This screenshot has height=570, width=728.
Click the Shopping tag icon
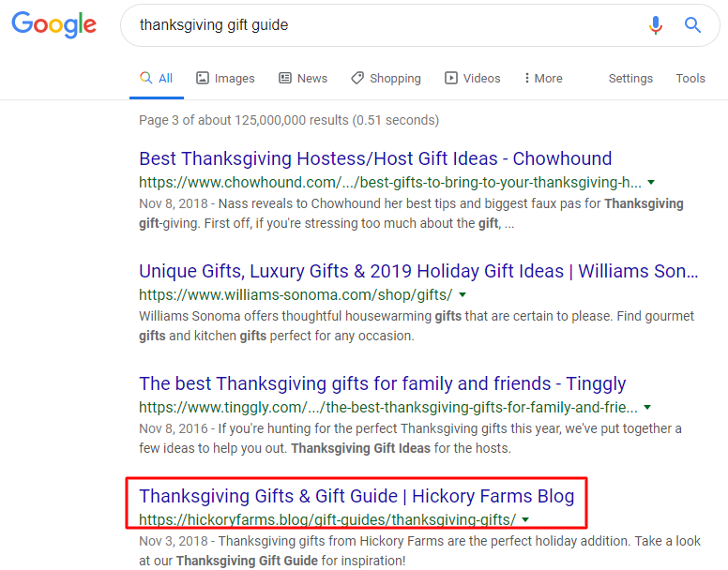[x=357, y=79]
